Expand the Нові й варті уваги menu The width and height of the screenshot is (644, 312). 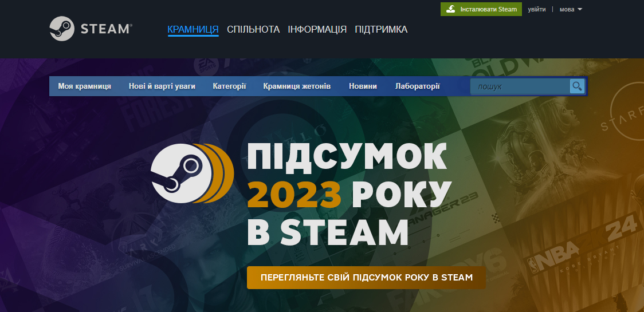(x=162, y=86)
